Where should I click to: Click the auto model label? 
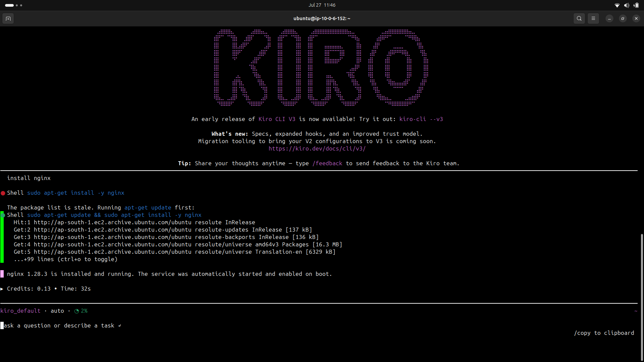coord(57,311)
